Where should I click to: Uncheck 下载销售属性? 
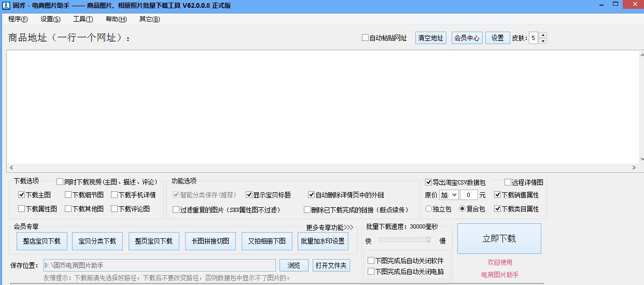[x=497, y=195]
